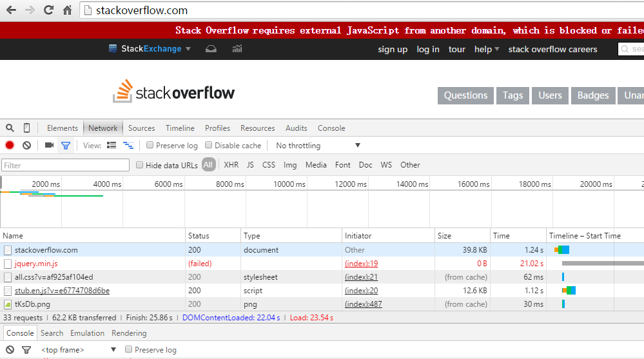Toggle the overview waterfall view icon
Image resolution: width=644 pixels, height=359 pixels.
[128, 146]
